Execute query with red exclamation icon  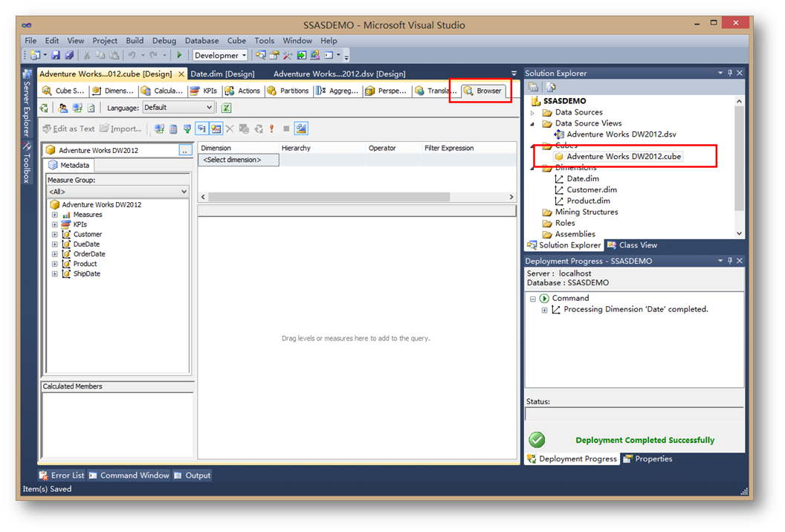(x=271, y=129)
